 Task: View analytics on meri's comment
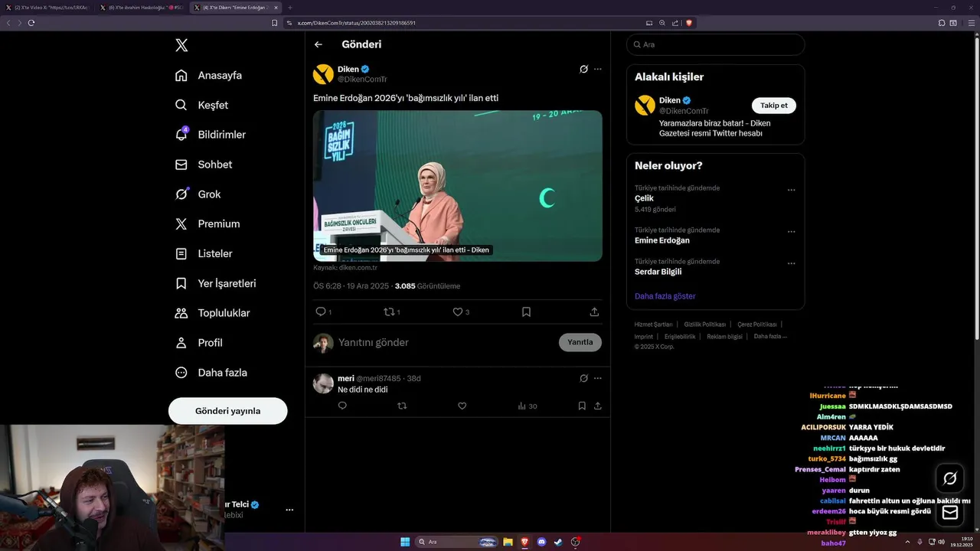pos(528,406)
